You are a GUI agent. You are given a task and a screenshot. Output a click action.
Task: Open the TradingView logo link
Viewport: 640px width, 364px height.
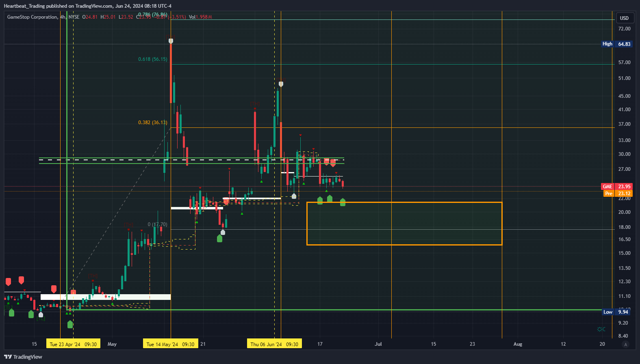pyautogui.click(x=23, y=357)
